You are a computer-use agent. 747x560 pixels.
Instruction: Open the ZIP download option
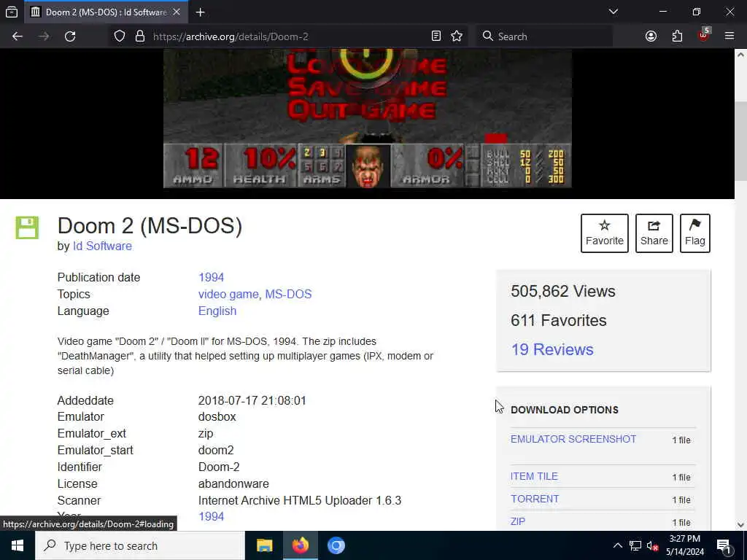click(x=518, y=521)
